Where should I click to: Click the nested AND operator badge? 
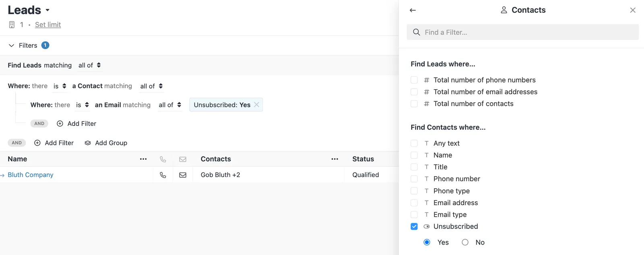click(x=39, y=123)
